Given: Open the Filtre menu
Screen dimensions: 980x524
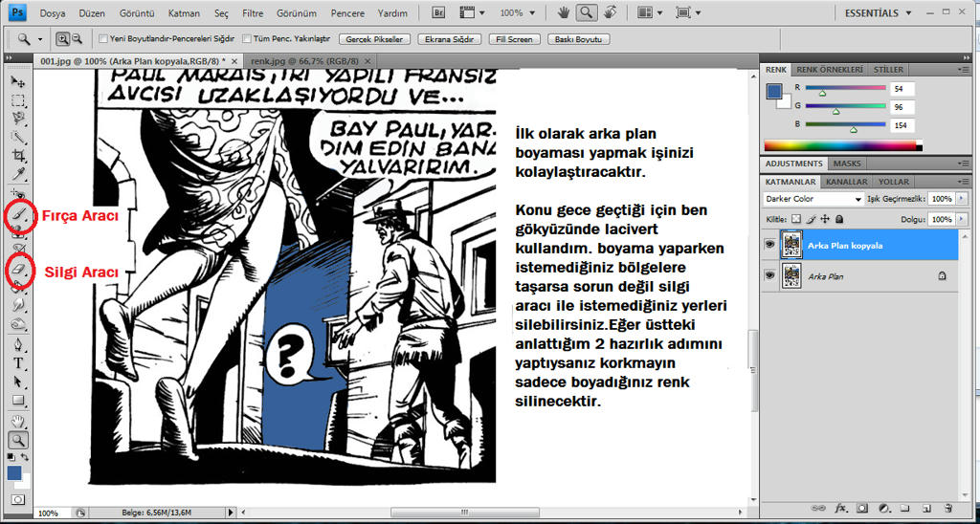Looking at the screenshot, I should tap(253, 12).
